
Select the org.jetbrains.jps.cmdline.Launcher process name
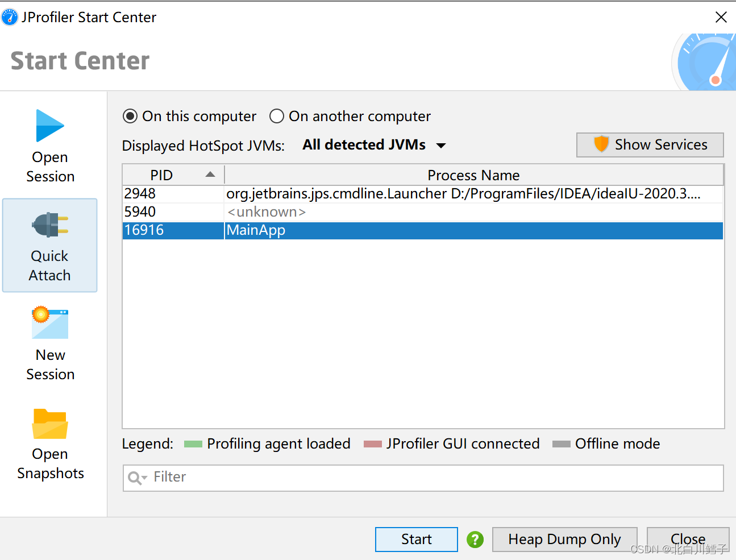pos(463,194)
